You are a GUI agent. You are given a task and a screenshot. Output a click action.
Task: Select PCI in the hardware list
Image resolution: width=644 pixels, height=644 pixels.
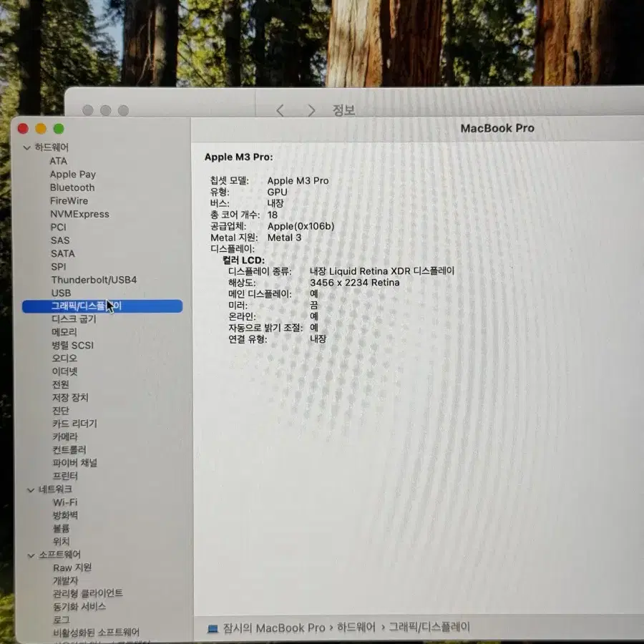pyautogui.click(x=59, y=227)
